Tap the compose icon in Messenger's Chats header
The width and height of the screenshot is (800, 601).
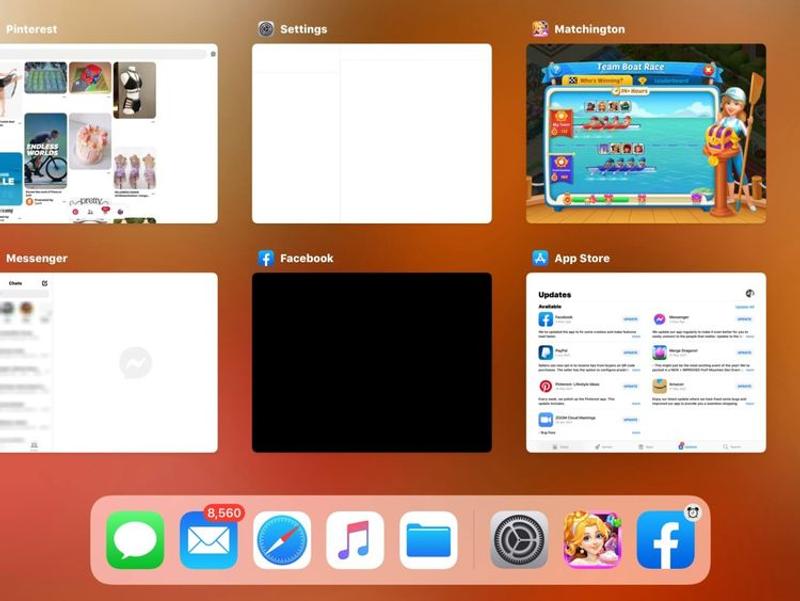pos(44,284)
